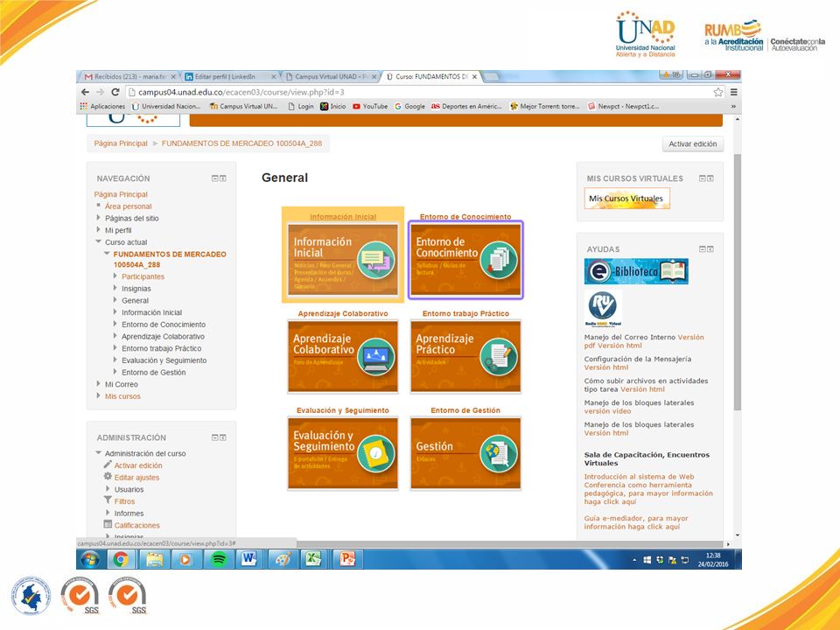Open the Evaluación y Seguimiento tile
The width and height of the screenshot is (840, 630).
(343, 453)
